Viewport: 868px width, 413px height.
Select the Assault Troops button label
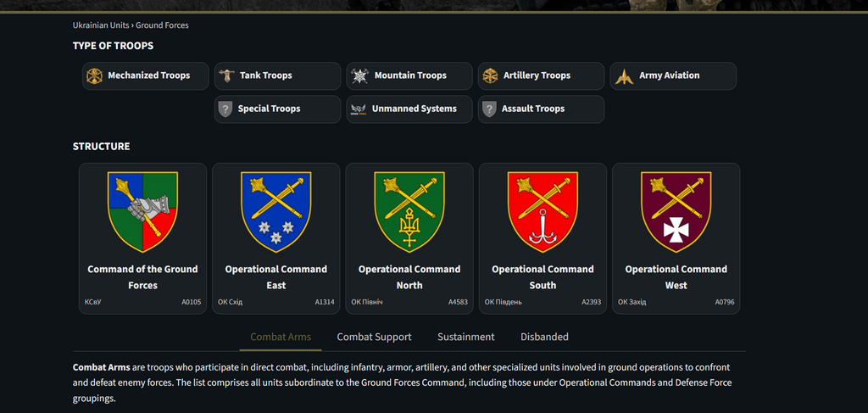(533, 109)
